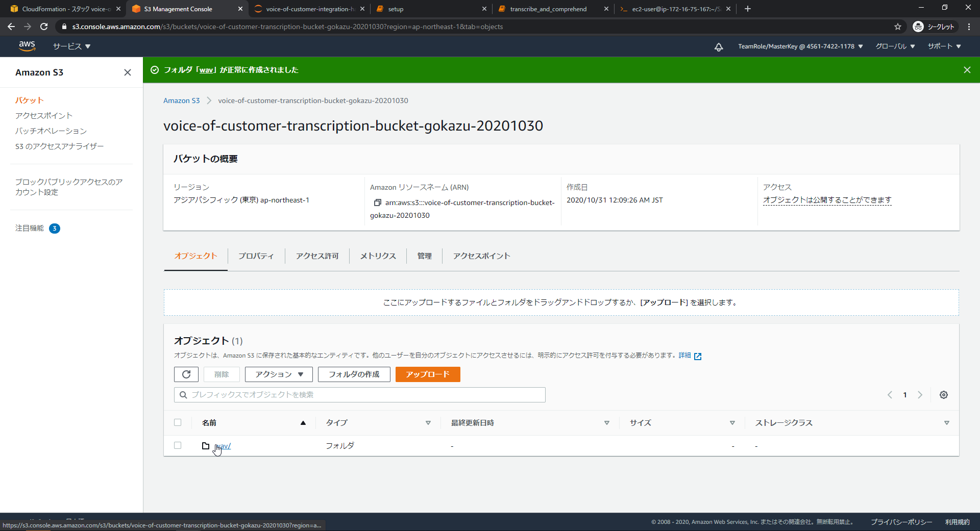Image resolution: width=980 pixels, height=531 pixels.
Task: Sort objects by 名前 column
Action: pyautogui.click(x=254, y=423)
